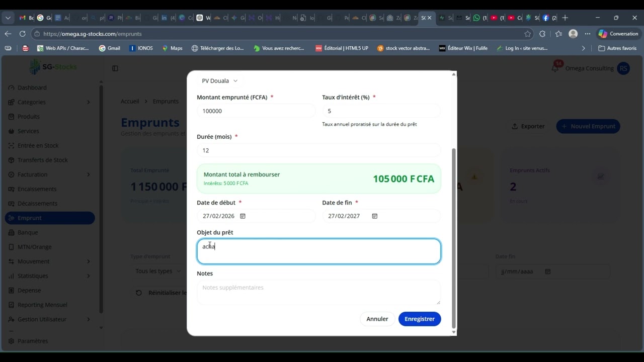Open Produits in the sidebar
The height and width of the screenshot is (362, 644).
tap(29, 117)
